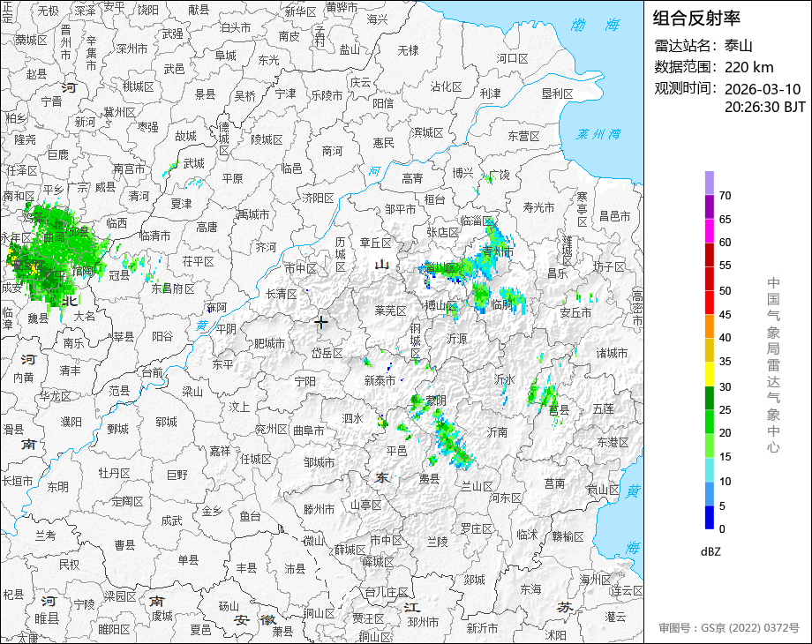Click the '莱芜区' map label
Viewport: 812px width, 644px height.
click(x=390, y=311)
